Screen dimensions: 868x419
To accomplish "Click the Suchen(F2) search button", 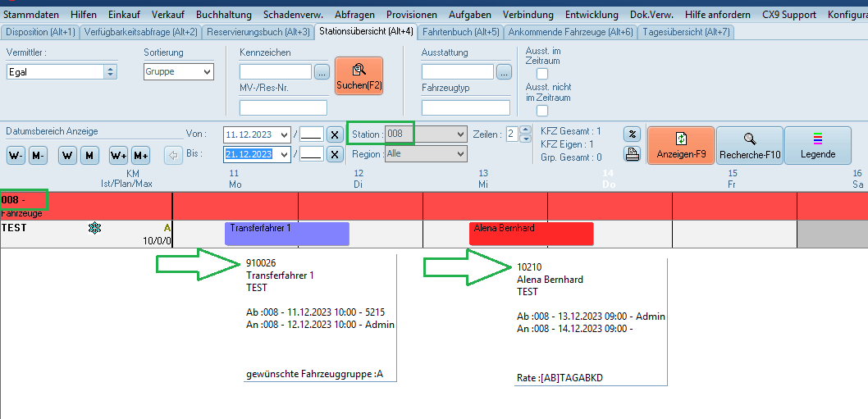I will [x=359, y=76].
